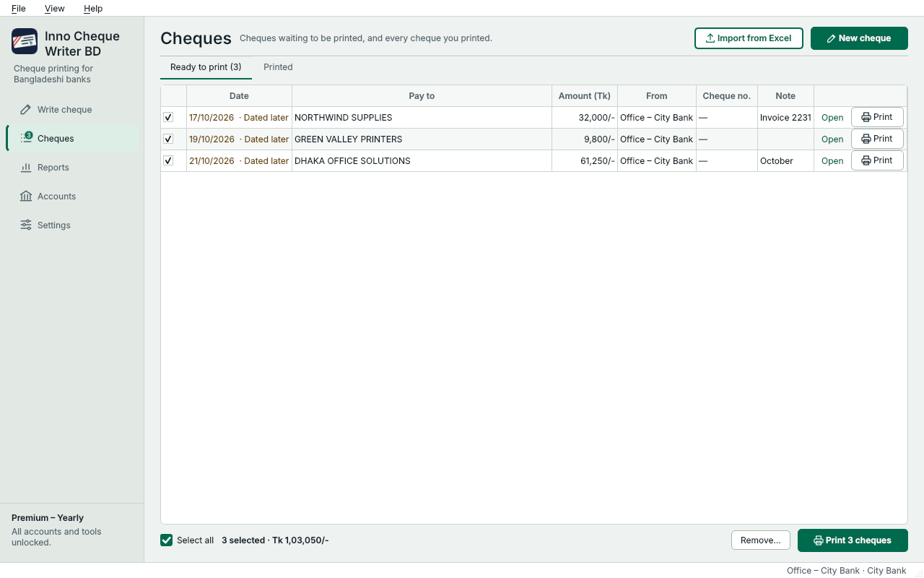Click the Amount (Tk) column header
Screen dimensions: 924x578
click(x=585, y=96)
